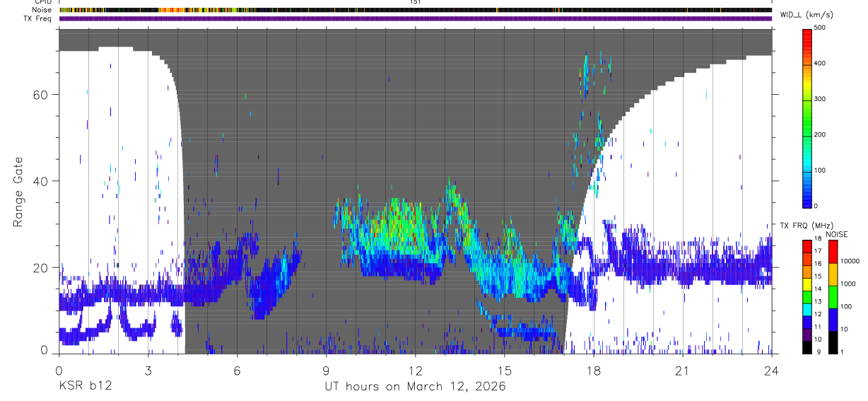Click the blue segment of the NOISE color bar

click(x=833, y=320)
